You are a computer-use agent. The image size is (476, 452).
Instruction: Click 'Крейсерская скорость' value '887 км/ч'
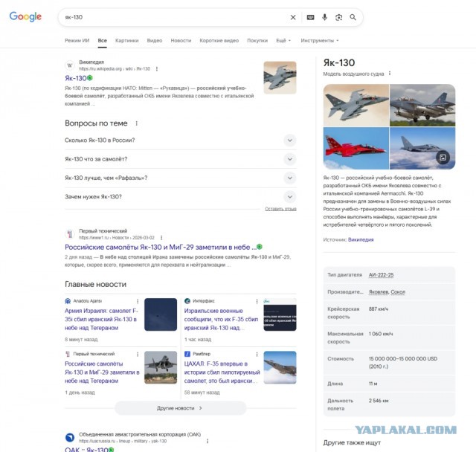point(379,309)
